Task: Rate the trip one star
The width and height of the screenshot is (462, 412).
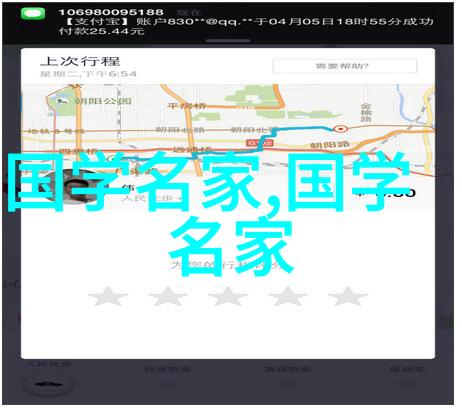Action: point(108,296)
